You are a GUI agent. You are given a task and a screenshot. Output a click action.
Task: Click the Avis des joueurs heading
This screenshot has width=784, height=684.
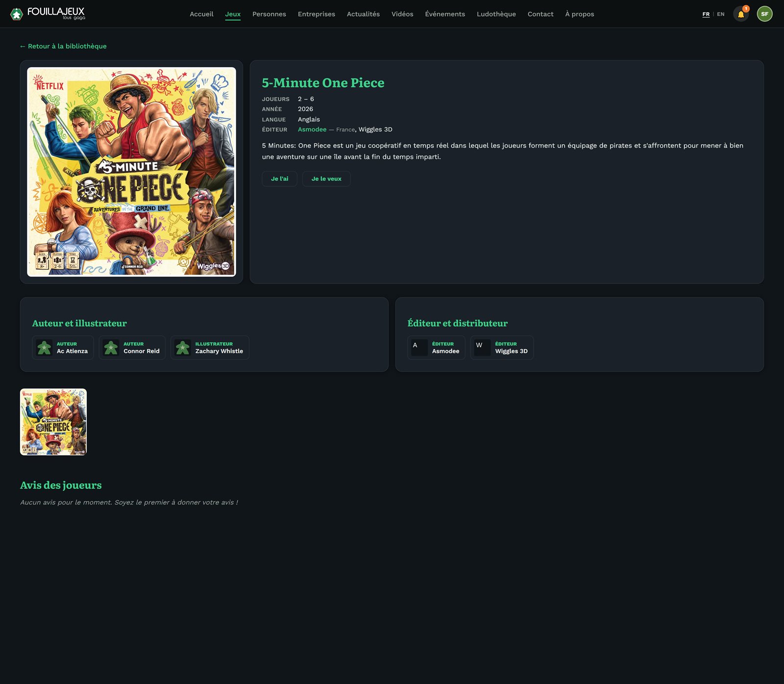point(61,485)
